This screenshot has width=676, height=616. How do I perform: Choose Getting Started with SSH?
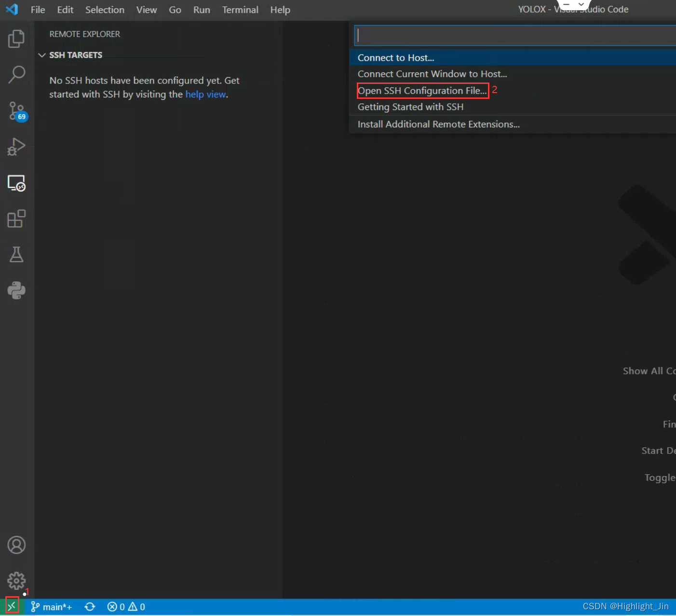513,107
